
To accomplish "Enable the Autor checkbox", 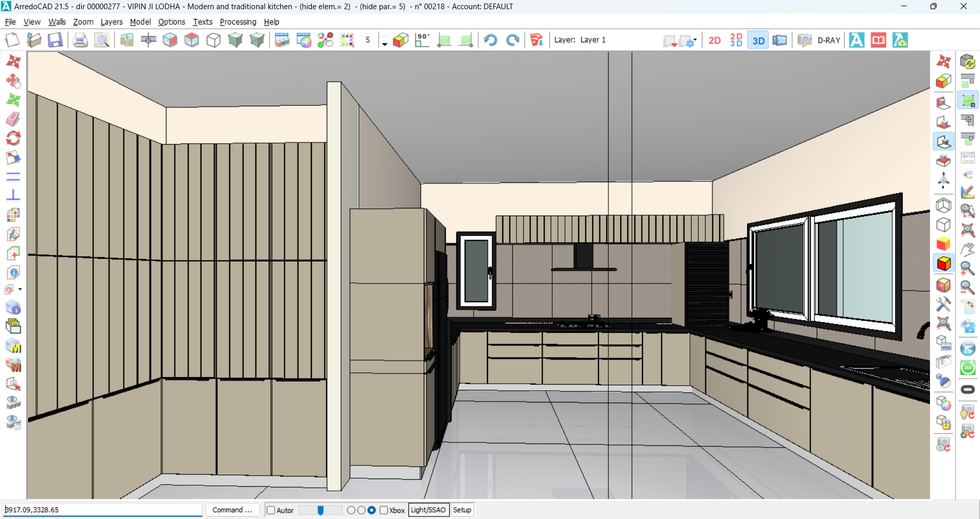I will 271,510.
